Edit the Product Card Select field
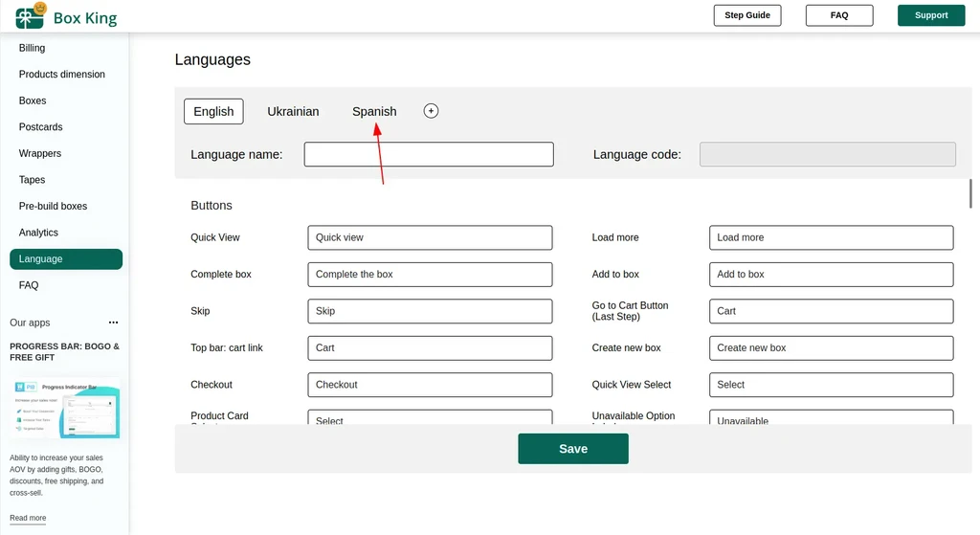The width and height of the screenshot is (980, 535). click(430, 417)
